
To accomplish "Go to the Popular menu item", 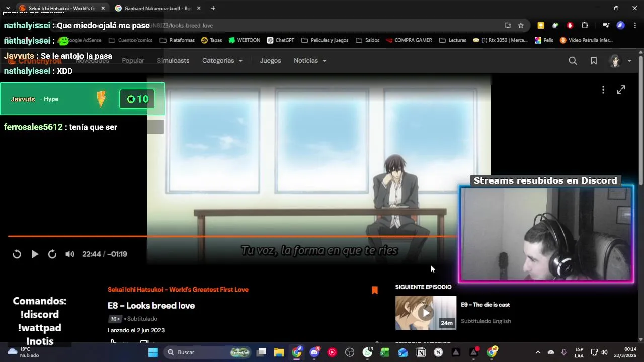I will point(133,61).
